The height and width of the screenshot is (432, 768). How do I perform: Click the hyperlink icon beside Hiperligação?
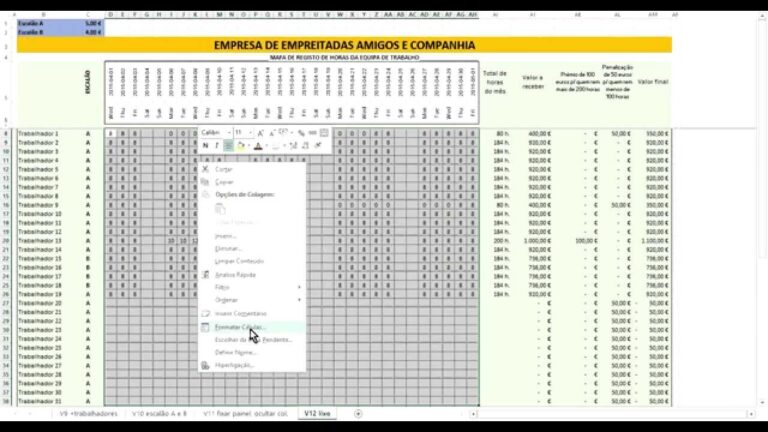[205, 365]
